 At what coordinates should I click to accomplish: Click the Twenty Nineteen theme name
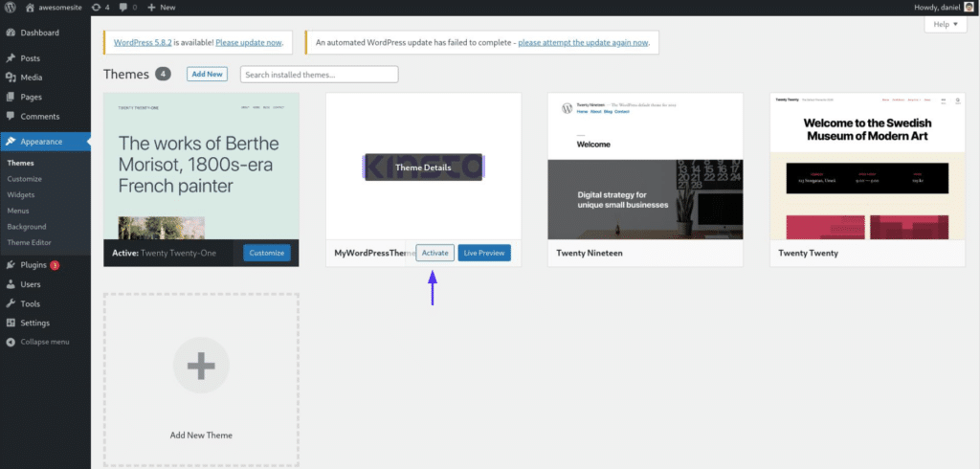click(590, 254)
